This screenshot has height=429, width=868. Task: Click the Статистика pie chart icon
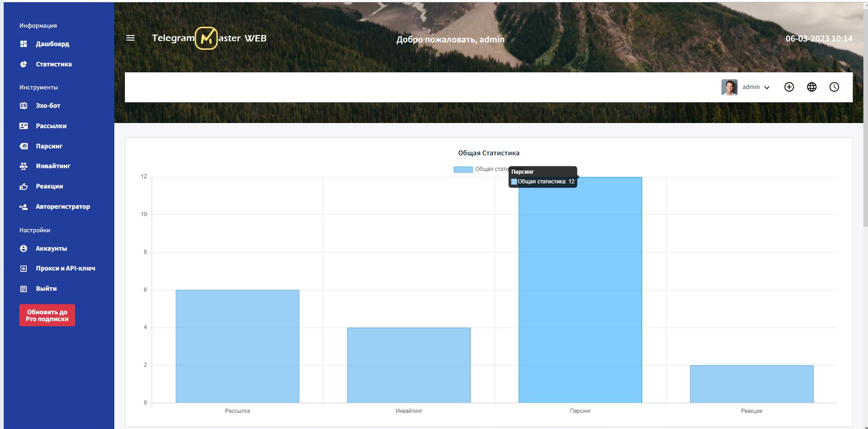[24, 64]
